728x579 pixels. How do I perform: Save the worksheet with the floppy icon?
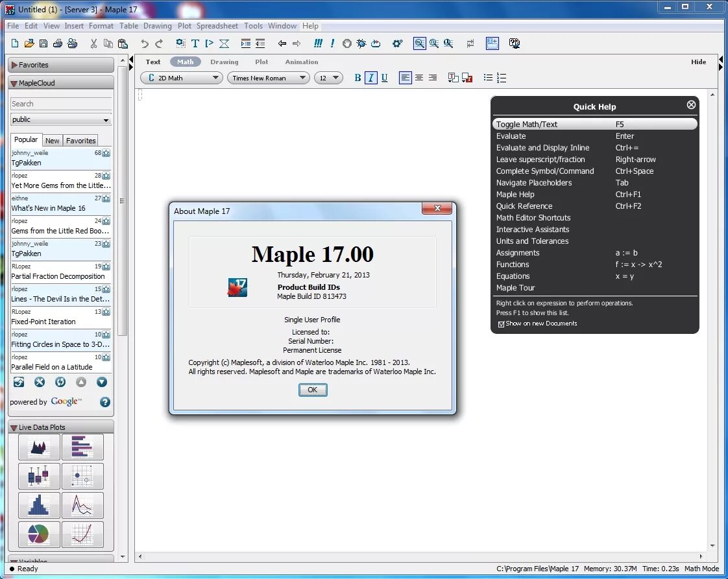[x=43, y=43]
